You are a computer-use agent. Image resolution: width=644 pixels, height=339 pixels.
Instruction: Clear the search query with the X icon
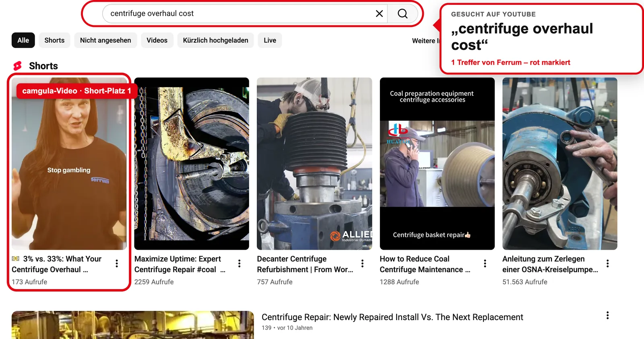tap(379, 14)
